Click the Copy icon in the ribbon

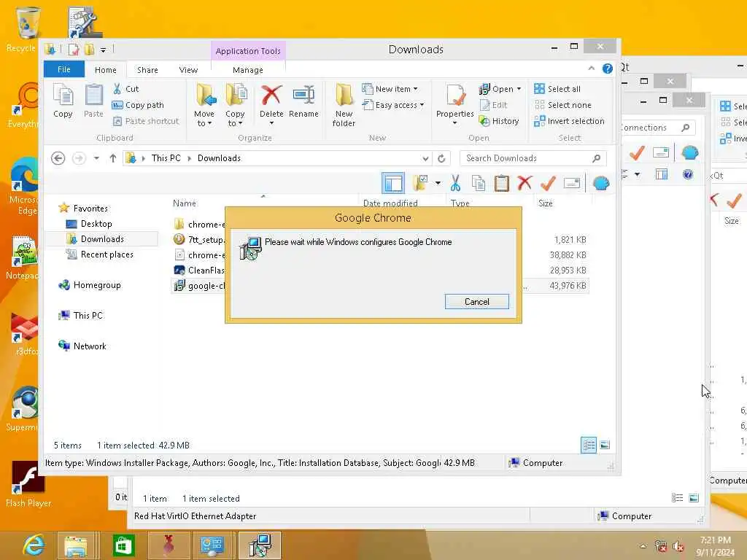point(63,94)
